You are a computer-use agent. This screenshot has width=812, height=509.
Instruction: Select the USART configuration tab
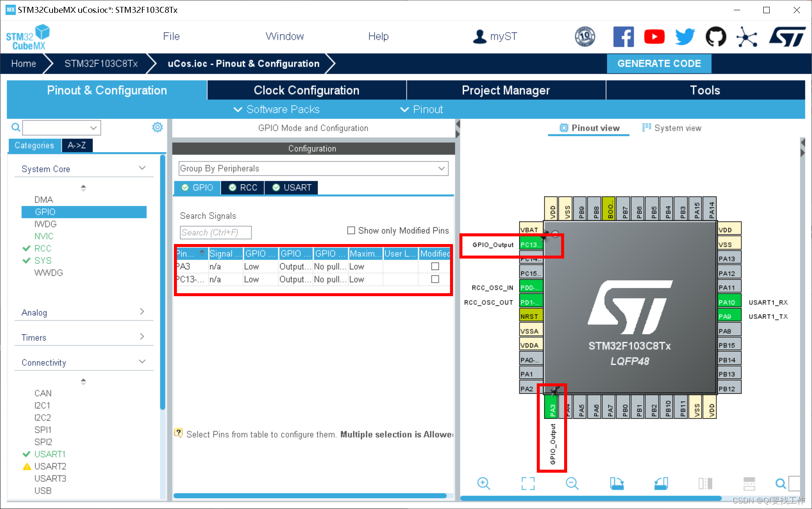tap(291, 188)
